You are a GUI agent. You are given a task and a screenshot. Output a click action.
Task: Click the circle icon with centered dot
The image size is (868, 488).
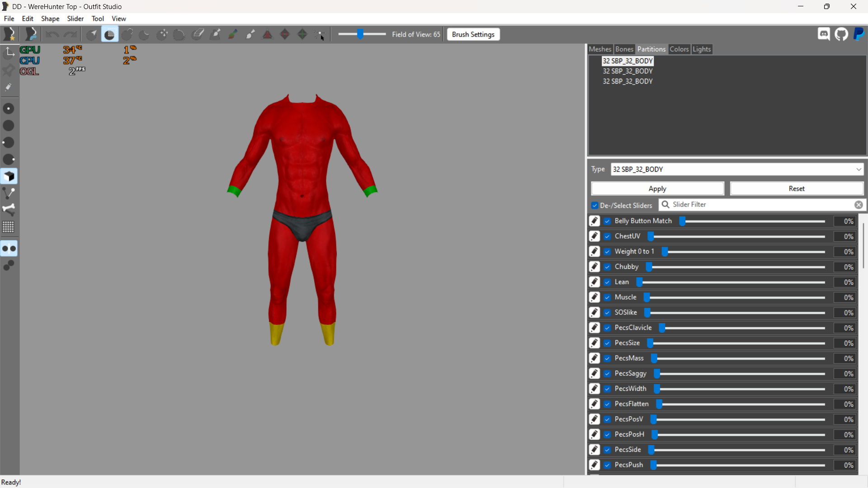(9, 109)
